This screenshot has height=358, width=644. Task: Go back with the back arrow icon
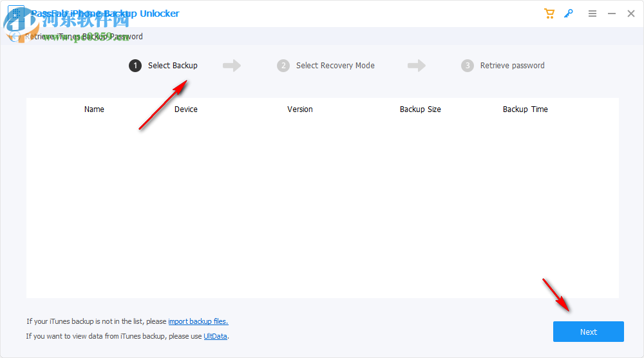coord(15,37)
